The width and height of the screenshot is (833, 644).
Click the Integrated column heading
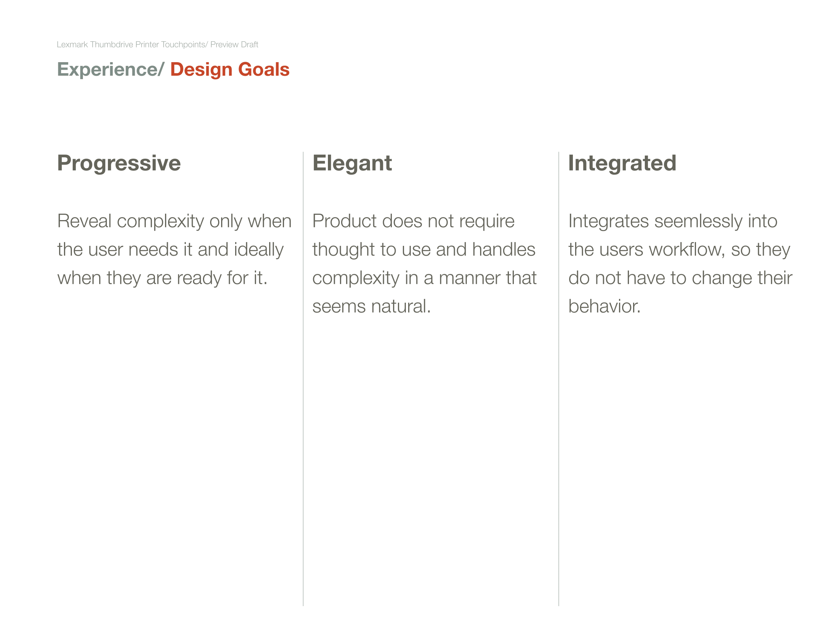tap(622, 164)
